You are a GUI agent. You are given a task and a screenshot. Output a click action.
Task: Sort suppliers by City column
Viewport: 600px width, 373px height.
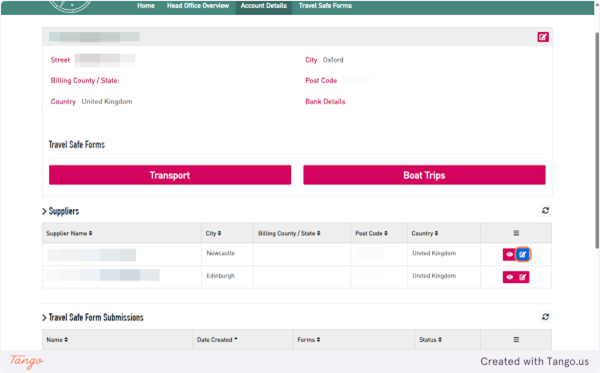pyautogui.click(x=213, y=233)
